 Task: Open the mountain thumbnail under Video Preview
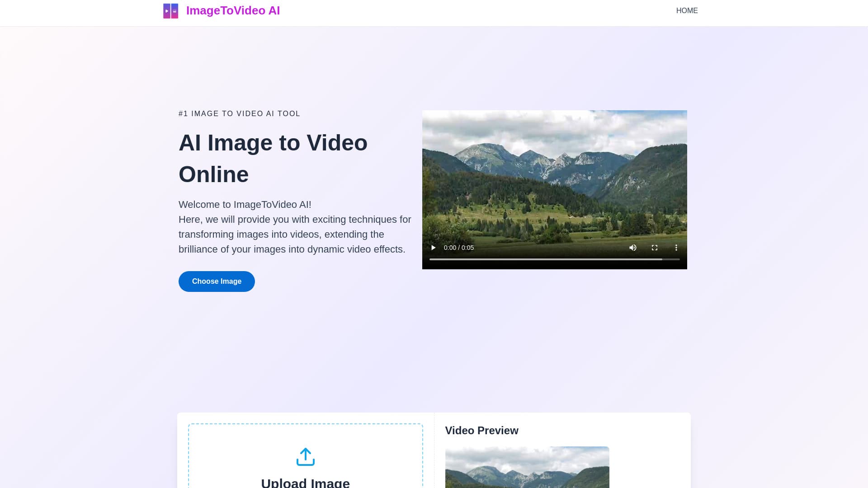(x=527, y=468)
